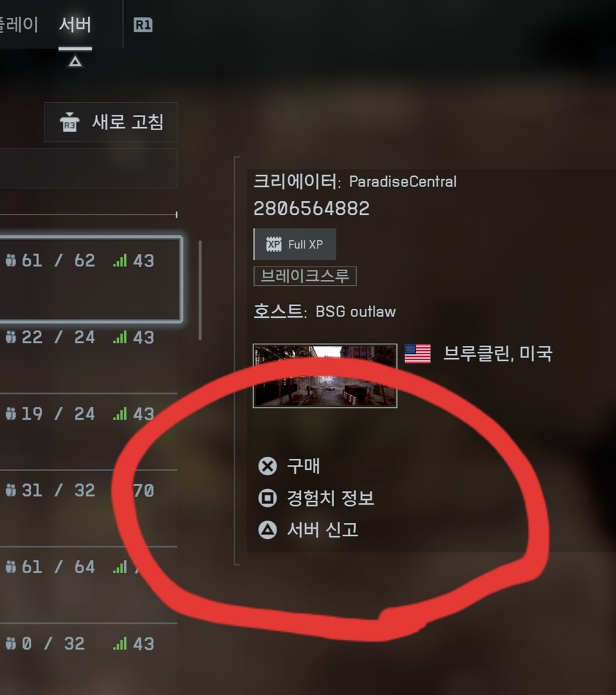Click the server list vertical scrollbar

point(201,290)
